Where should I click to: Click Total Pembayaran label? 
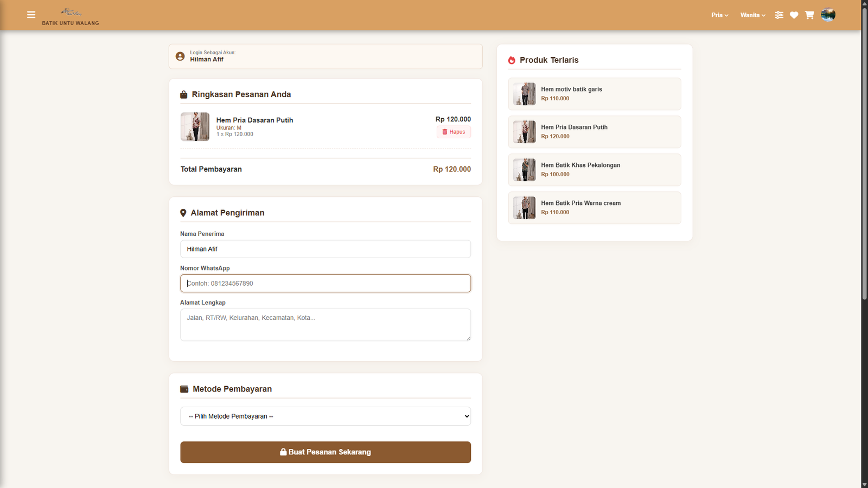click(x=211, y=169)
